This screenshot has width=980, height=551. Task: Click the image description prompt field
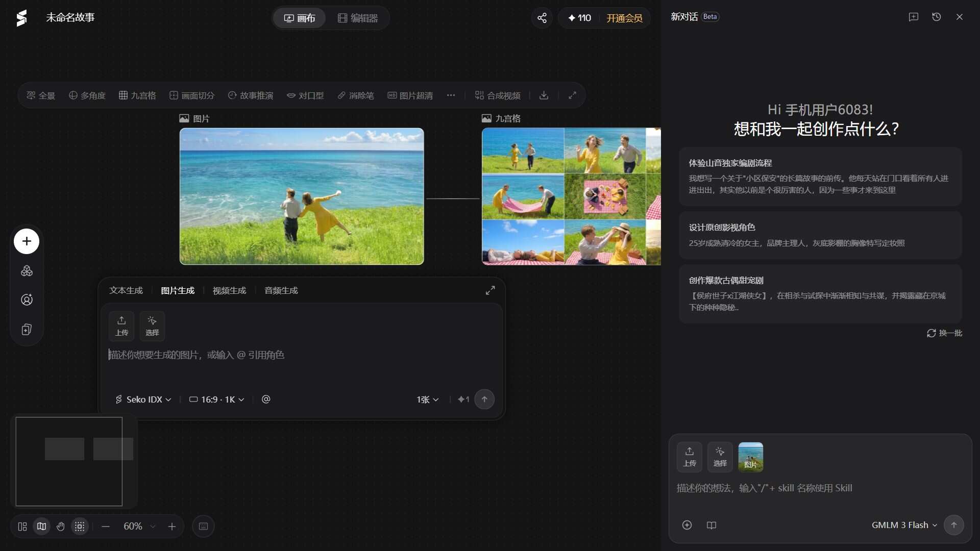301,355
